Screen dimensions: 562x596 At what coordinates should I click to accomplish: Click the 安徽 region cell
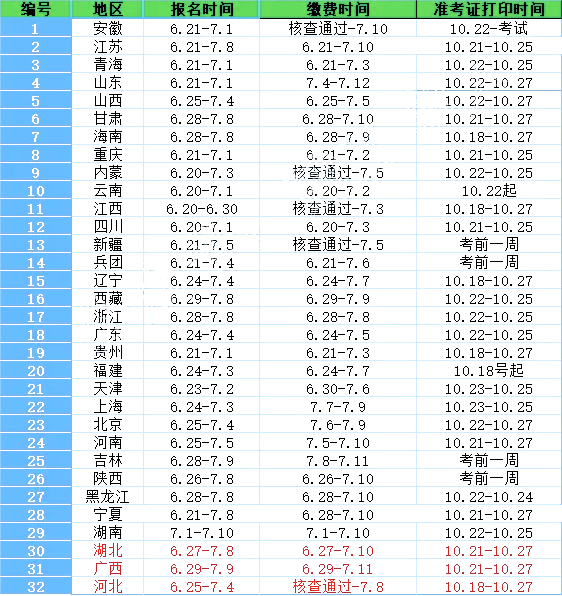108,29
